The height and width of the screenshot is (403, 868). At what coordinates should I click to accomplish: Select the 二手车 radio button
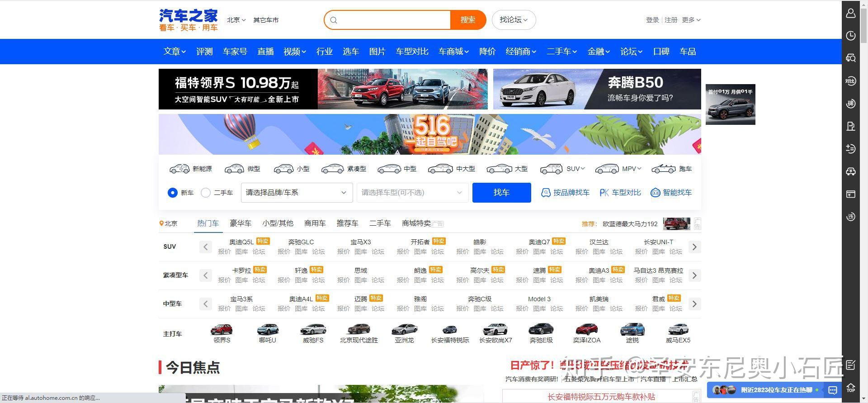(x=206, y=193)
